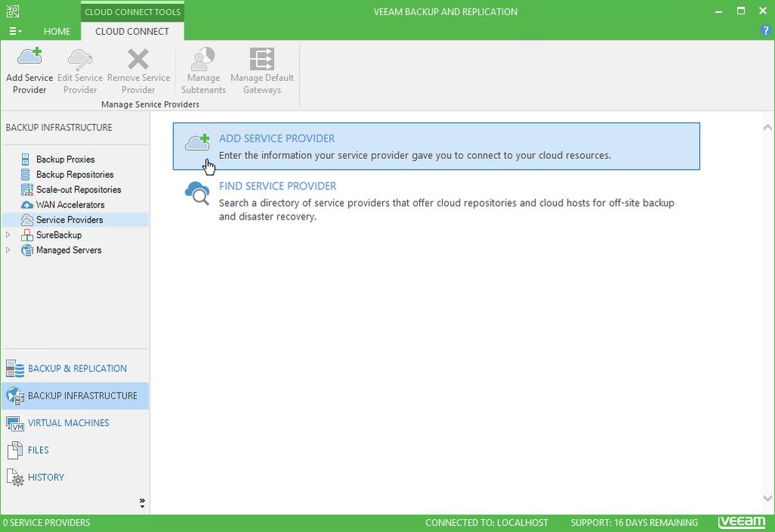Click scroll down arrow in main pane
This screenshot has width=775, height=532.
pyautogui.click(x=767, y=499)
